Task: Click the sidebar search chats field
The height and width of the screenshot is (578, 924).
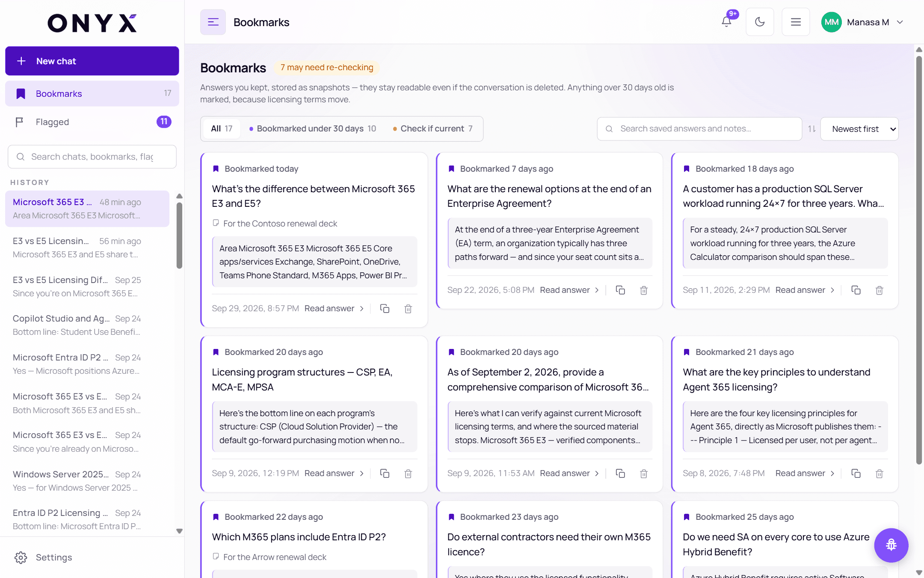Action: pyautogui.click(x=92, y=157)
